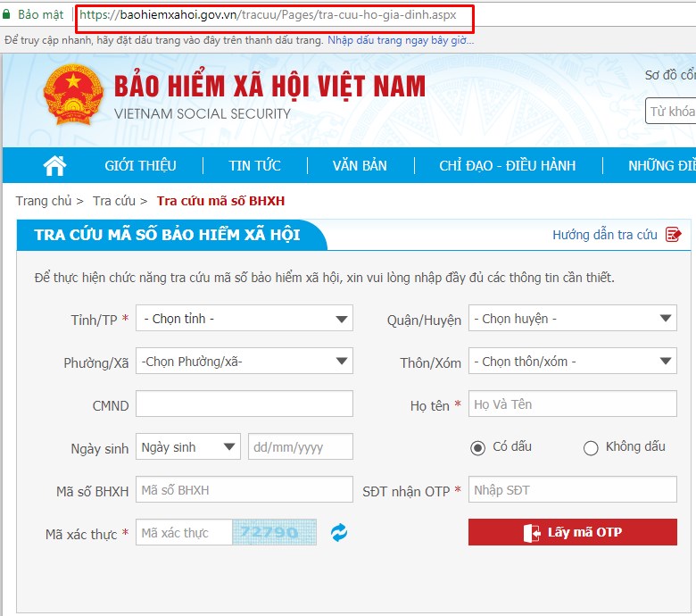The image size is (696, 616).
Task: Click the captcha image showing 72790
Action: pyautogui.click(x=274, y=532)
